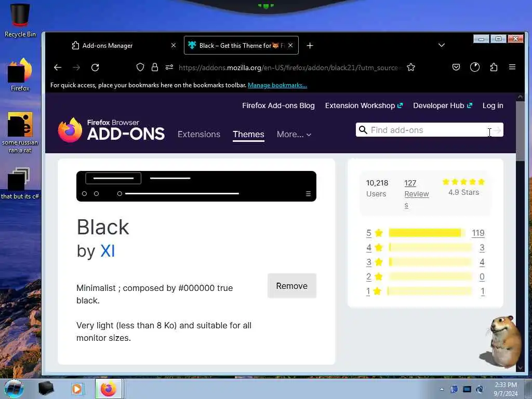532x399 pixels.
Task: Open the Firefox Add-ons Blog link
Action: pos(278,105)
